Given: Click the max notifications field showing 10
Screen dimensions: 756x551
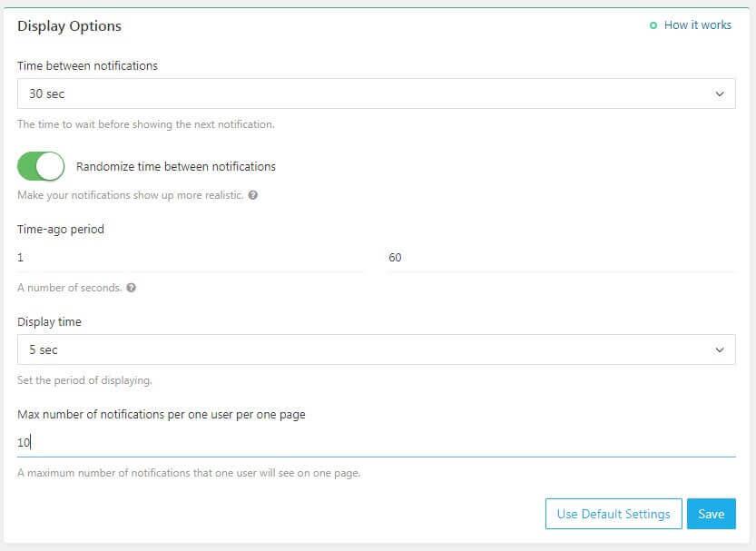Looking at the screenshot, I should pos(376,442).
